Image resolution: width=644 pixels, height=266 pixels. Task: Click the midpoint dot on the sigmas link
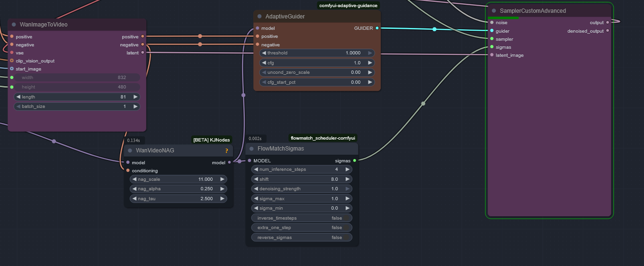(x=423, y=103)
